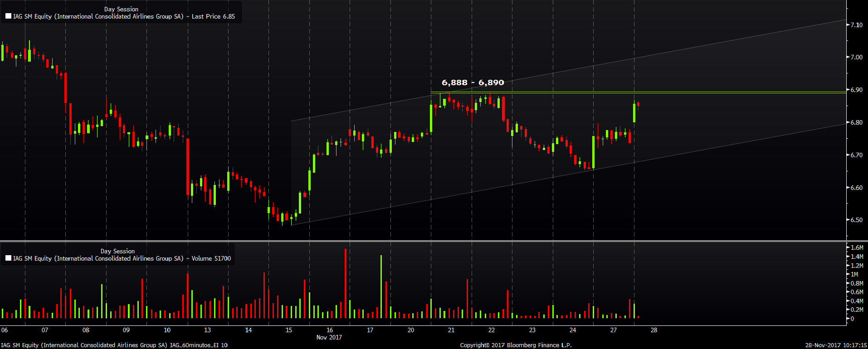Click the 06 date label on the time axis
This screenshot has width=868, height=349.
5,330
